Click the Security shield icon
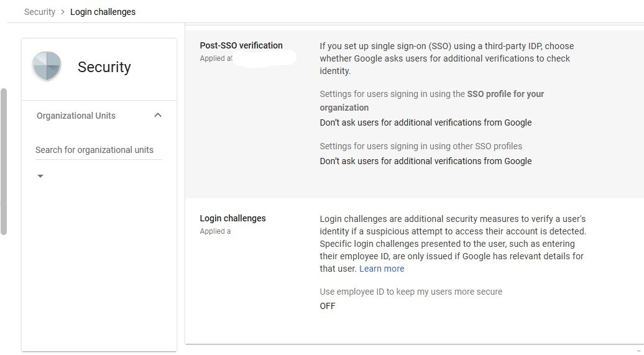This screenshot has height=355, width=644. click(x=47, y=67)
